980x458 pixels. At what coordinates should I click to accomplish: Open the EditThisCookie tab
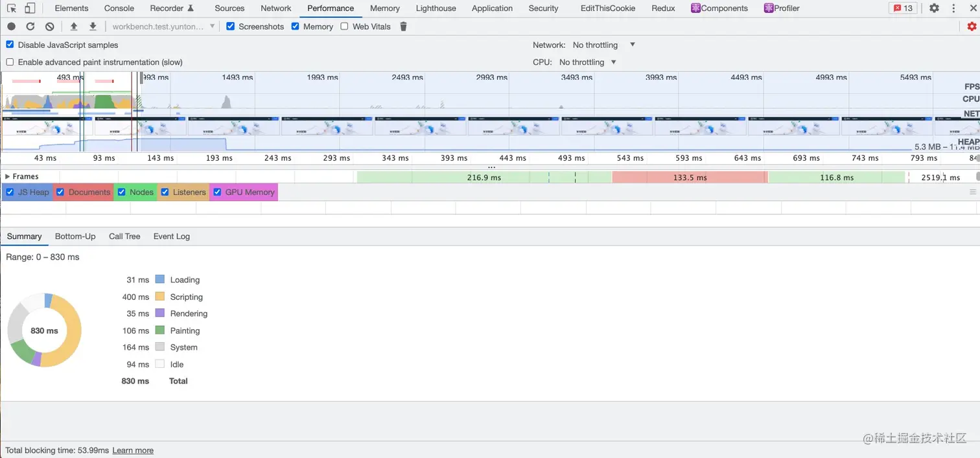pos(608,8)
